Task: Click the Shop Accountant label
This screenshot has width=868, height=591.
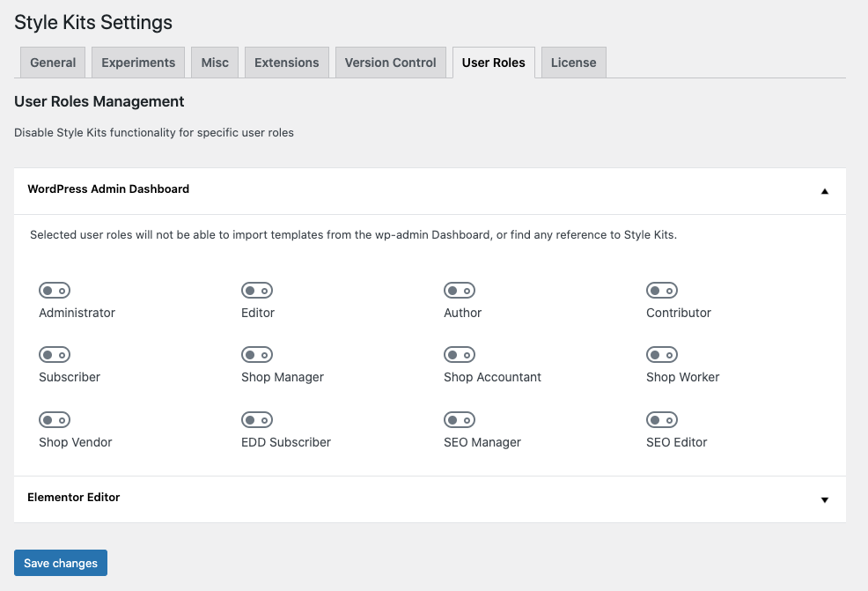Action: 492,377
